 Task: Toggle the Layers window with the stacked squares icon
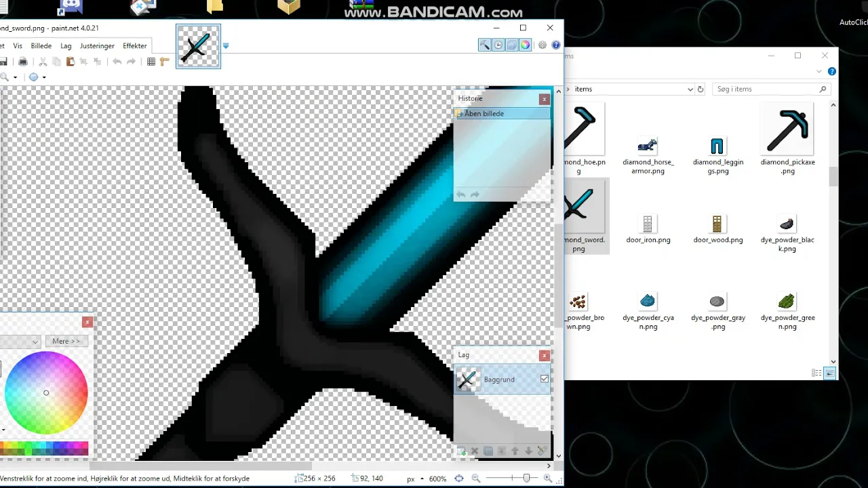click(x=511, y=45)
